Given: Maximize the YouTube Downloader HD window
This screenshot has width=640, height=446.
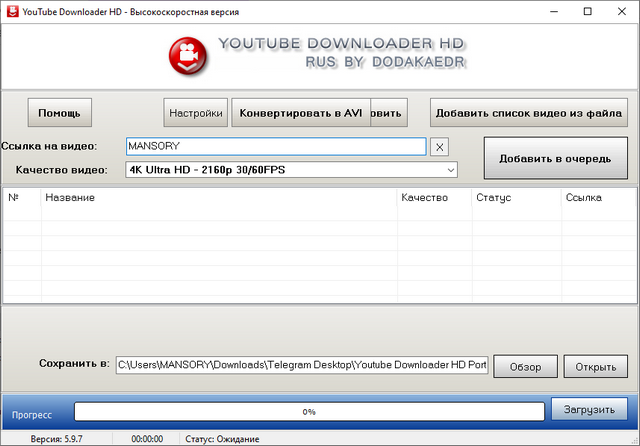Looking at the screenshot, I should click(587, 11).
